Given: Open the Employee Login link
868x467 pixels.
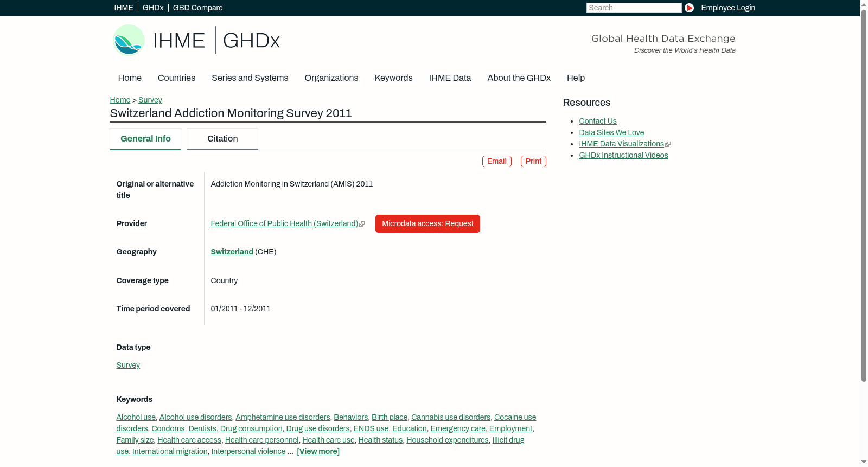Looking at the screenshot, I should point(728,8).
